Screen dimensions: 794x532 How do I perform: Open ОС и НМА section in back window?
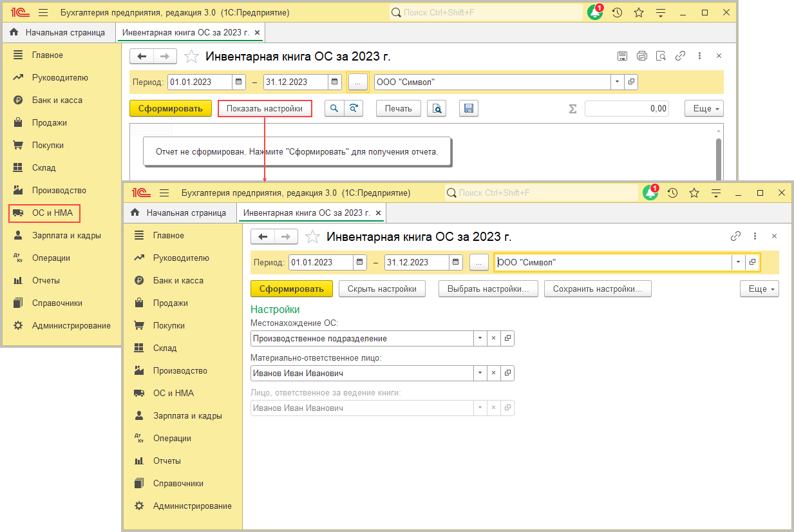click(45, 213)
